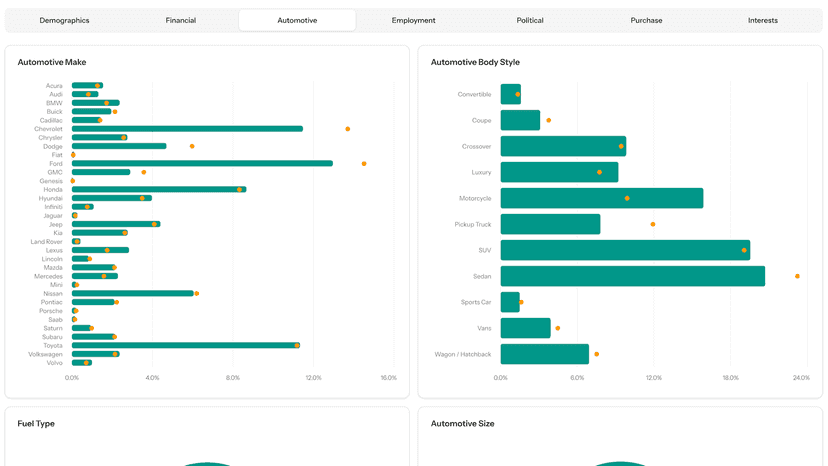The width and height of the screenshot is (828, 466).
Task: Open the Interests tab
Action: 763,20
